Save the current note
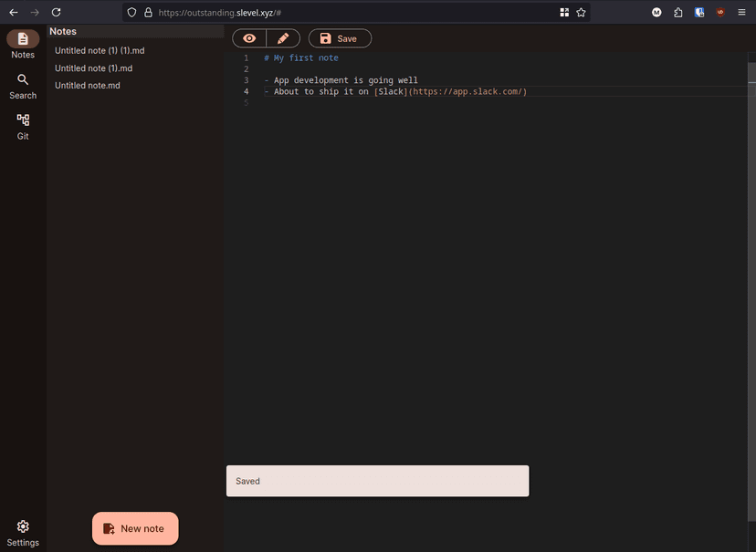Viewport: 756px width, 552px height. tap(340, 38)
